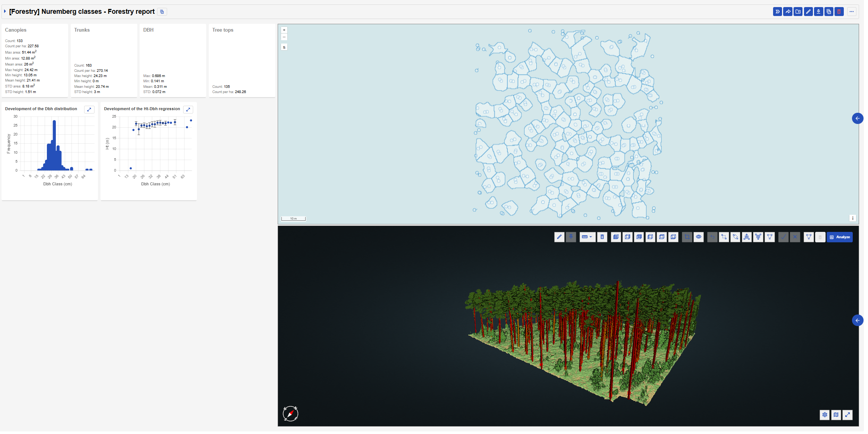Confirm with the checkmark button in 3D toolbar
The height and width of the screenshot is (434, 868).
783,237
